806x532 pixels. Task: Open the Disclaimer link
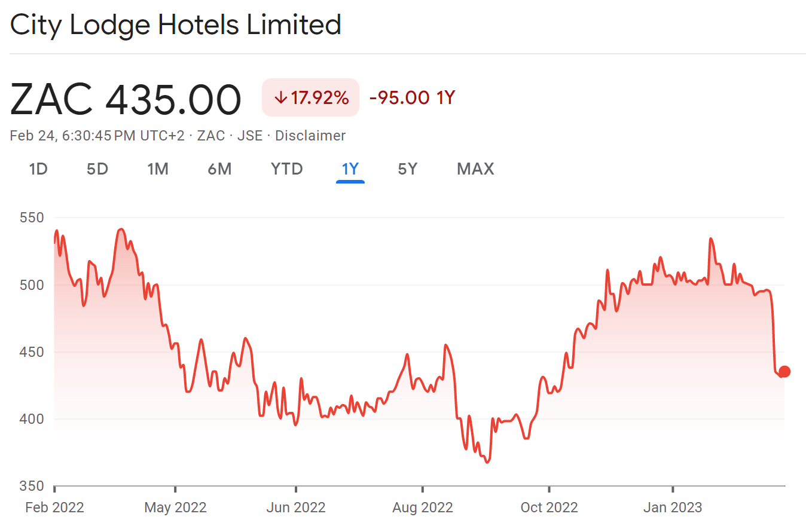(310, 135)
